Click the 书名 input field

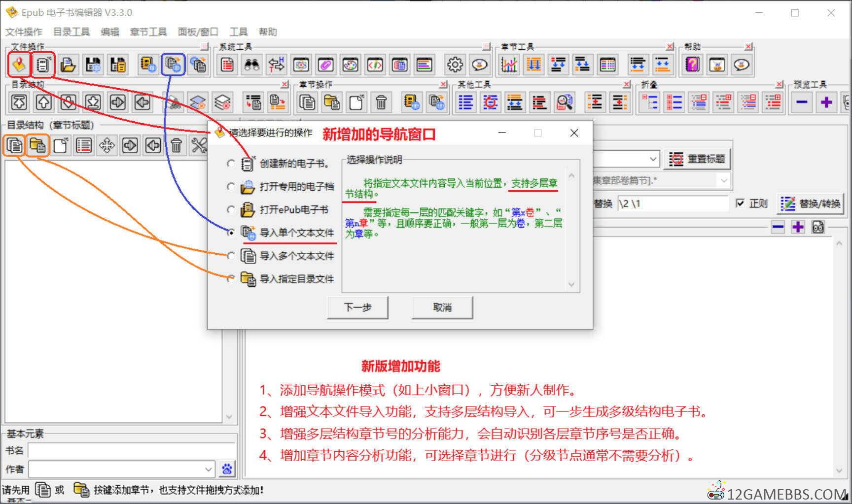(132, 450)
